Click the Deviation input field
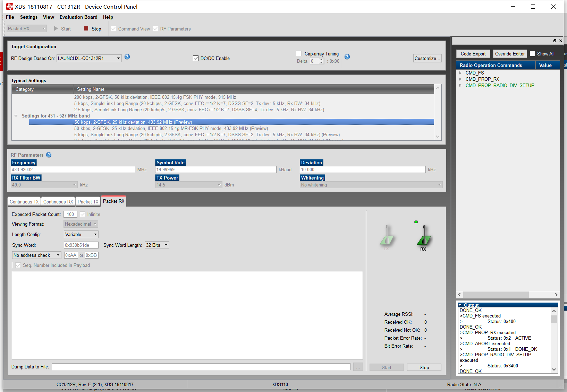This screenshot has width=567, height=392. 363,169
